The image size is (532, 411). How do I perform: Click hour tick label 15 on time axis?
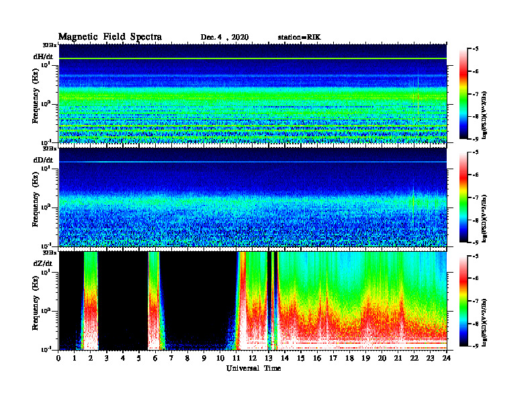tap(302, 359)
